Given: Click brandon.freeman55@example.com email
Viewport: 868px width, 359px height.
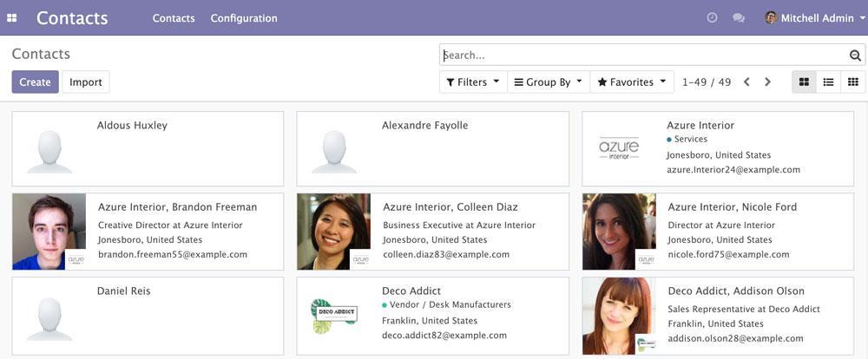Looking at the screenshot, I should [173, 254].
